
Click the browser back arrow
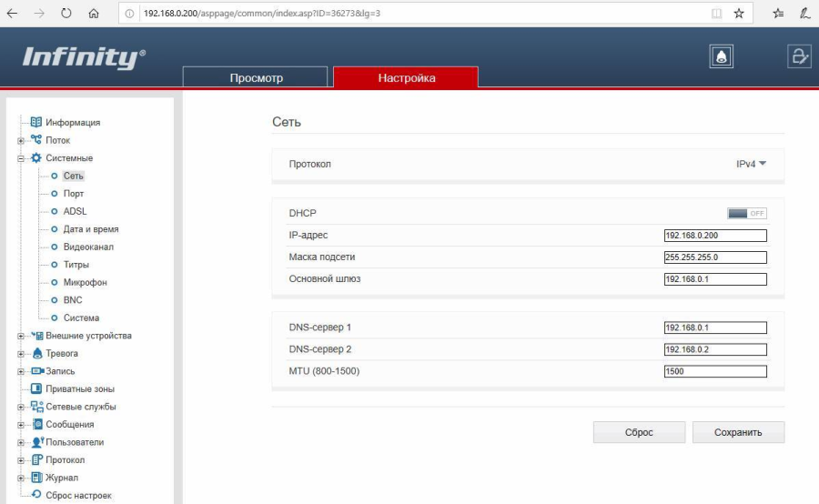[x=12, y=14]
